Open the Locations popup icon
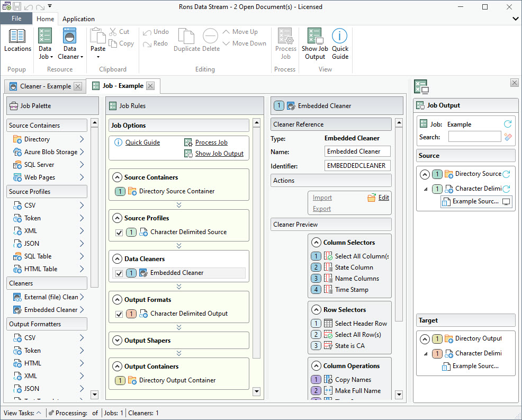Image resolution: width=522 pixels, height=420 pixels. click(x=17, y=37)
